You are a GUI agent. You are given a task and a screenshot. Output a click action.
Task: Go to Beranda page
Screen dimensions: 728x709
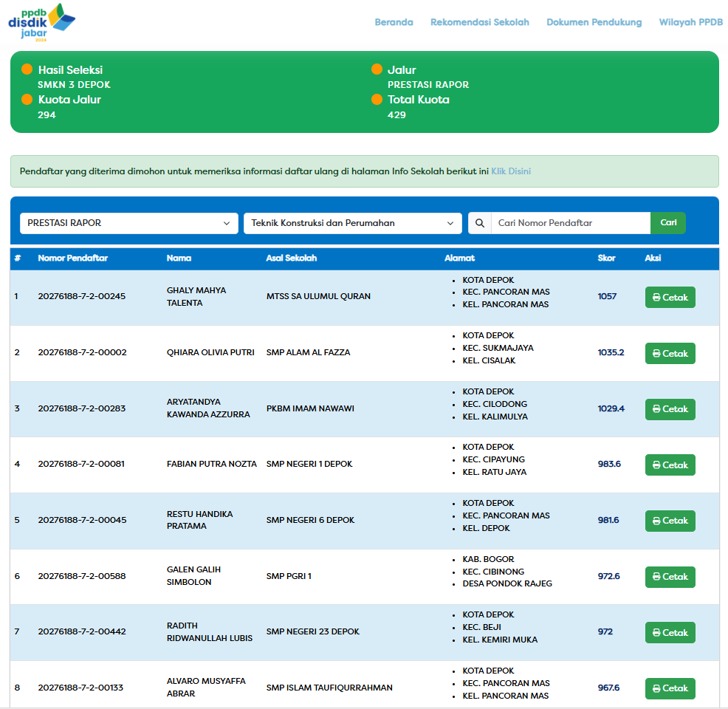394,22
